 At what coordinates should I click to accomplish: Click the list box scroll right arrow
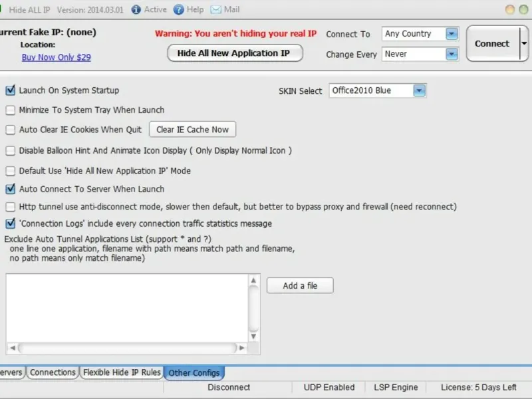(x=242, y=348)
